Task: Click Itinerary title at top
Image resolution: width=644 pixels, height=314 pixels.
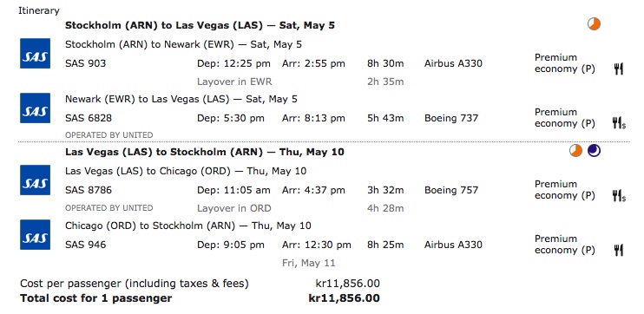Action: coord(38,10)
